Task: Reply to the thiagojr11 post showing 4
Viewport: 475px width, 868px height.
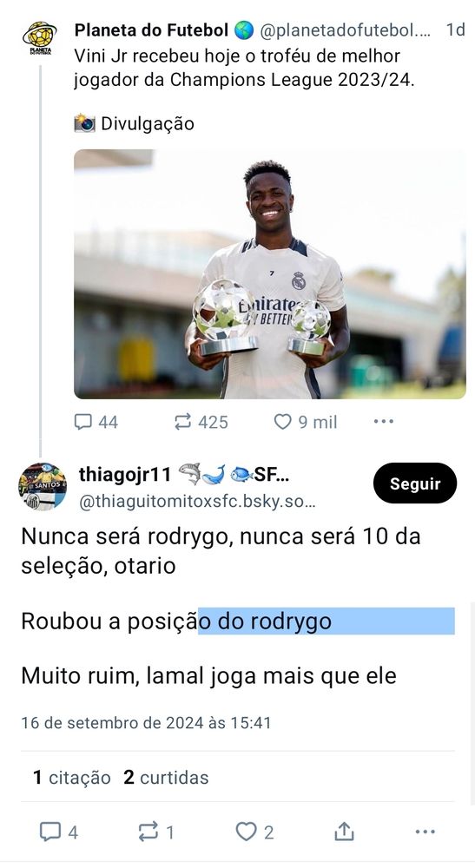Action: click(x=58, y=832)
